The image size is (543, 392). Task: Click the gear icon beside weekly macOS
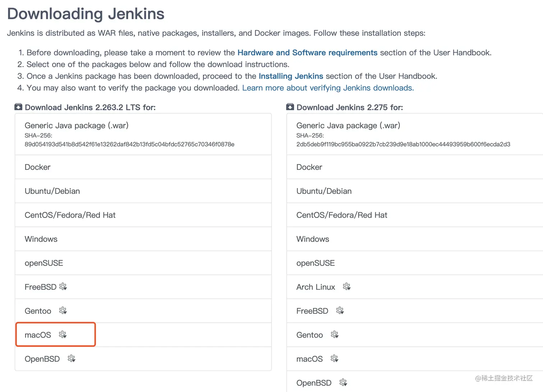[x=334, y=358]
